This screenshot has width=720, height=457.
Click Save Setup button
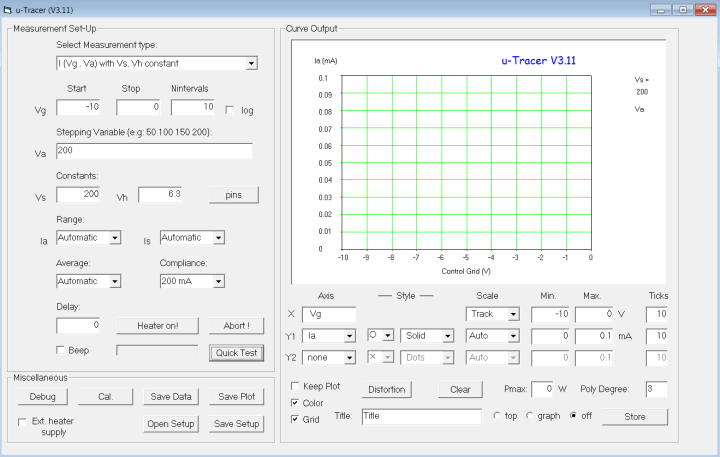(x=236, y=424)
